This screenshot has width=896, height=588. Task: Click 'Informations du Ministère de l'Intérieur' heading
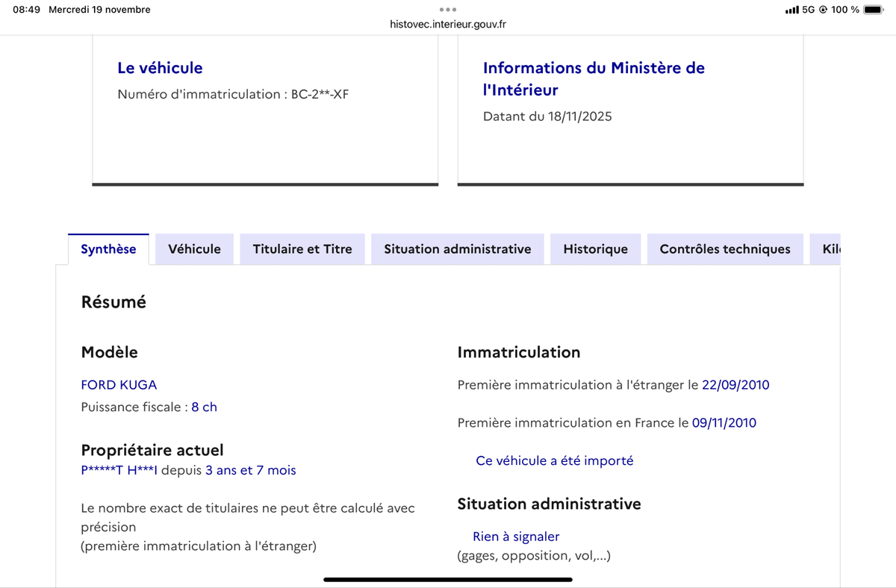[x=594, y=79]
